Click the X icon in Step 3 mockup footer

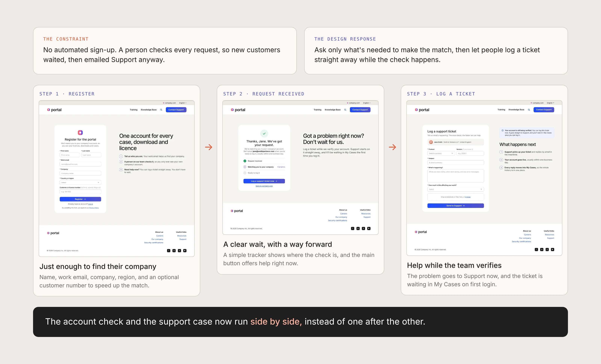[x=547, y=250]
